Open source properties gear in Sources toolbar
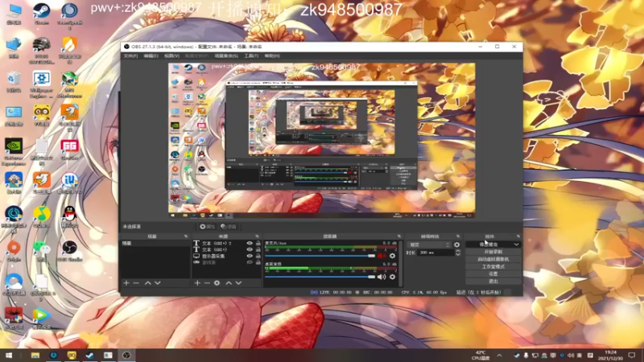The height and width of the screenshot is (362, 644). pos(217,283)
